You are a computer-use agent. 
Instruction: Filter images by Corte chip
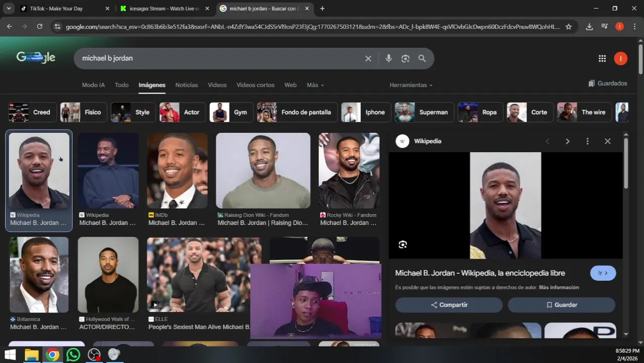click(x=530, y=112)
